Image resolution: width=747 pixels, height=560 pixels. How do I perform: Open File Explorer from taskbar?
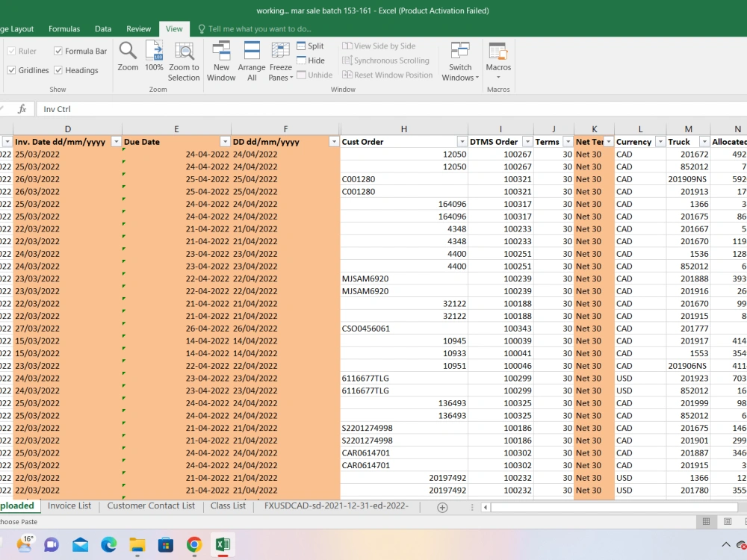click(137, 544)
